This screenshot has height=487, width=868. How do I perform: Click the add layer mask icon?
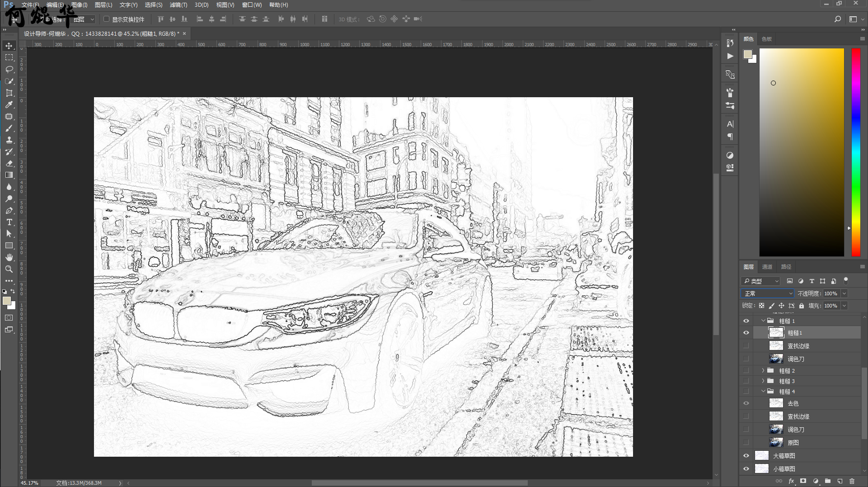tap(803, 481)
